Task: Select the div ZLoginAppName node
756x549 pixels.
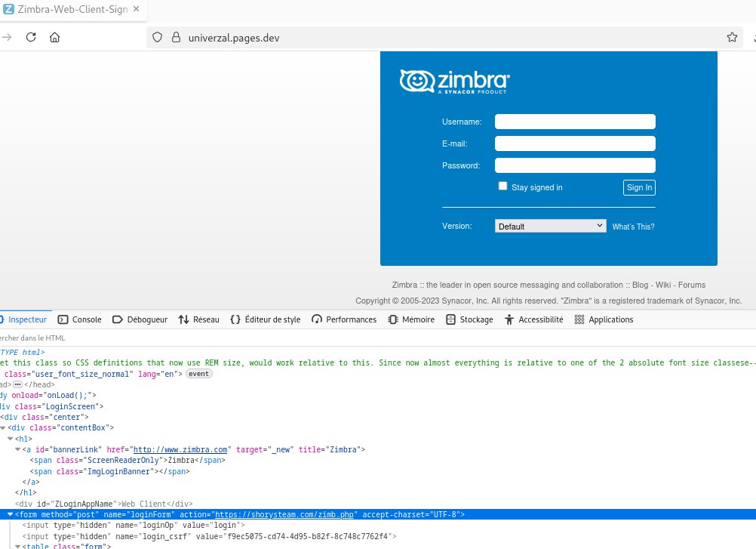Action: 103,504
